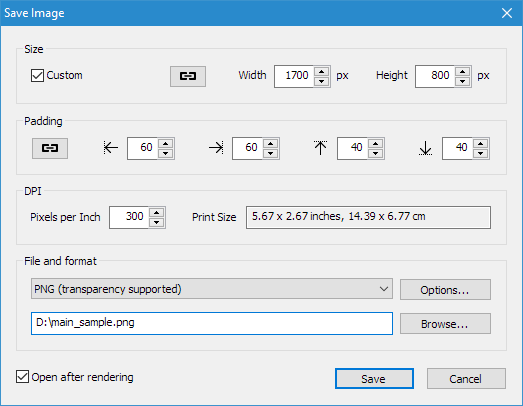This screenshot has width=523, height=406.
Task: Click the Options... button
Action: 445,290
